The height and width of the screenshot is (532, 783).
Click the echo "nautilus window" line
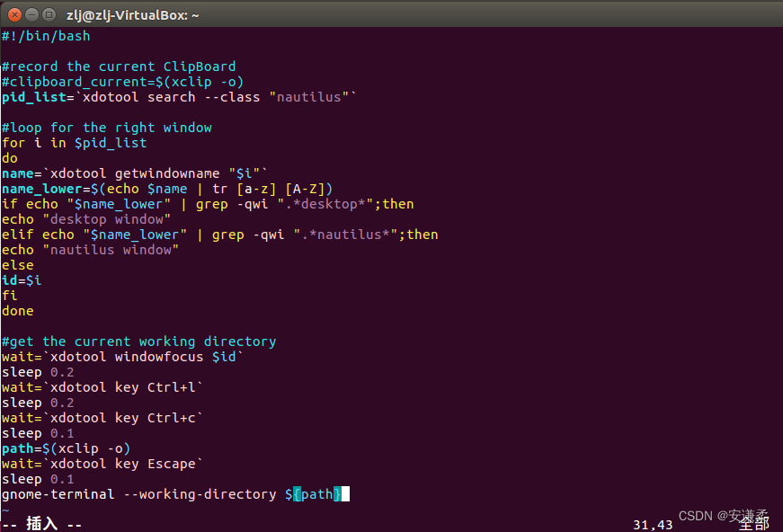coord(91,250)
